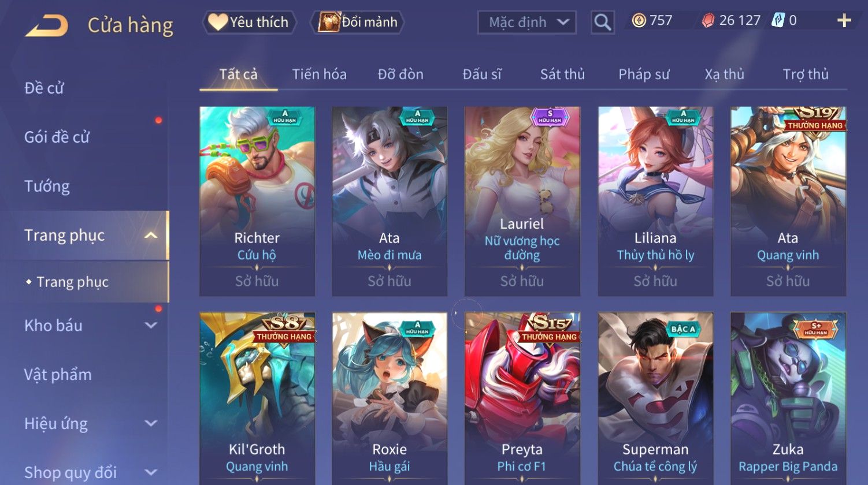Open the search magnifier icon

(602, 23)
